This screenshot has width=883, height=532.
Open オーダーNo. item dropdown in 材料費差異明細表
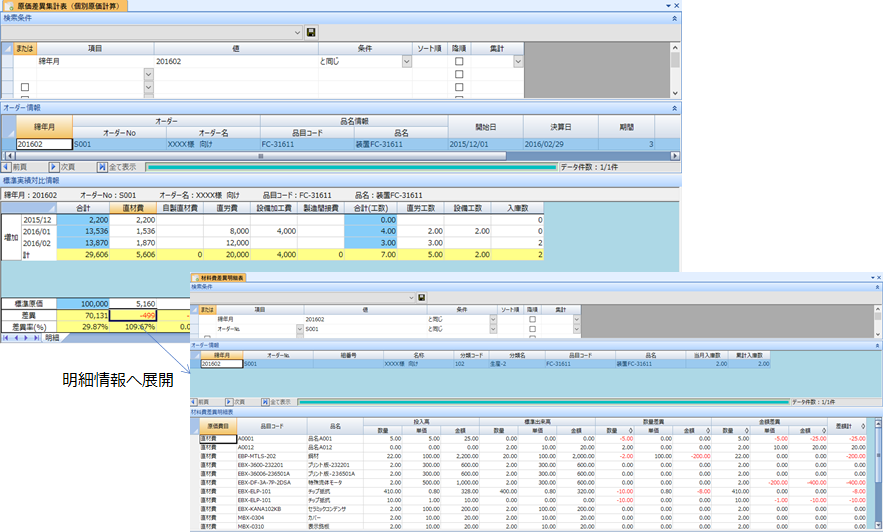coord(300,329)
